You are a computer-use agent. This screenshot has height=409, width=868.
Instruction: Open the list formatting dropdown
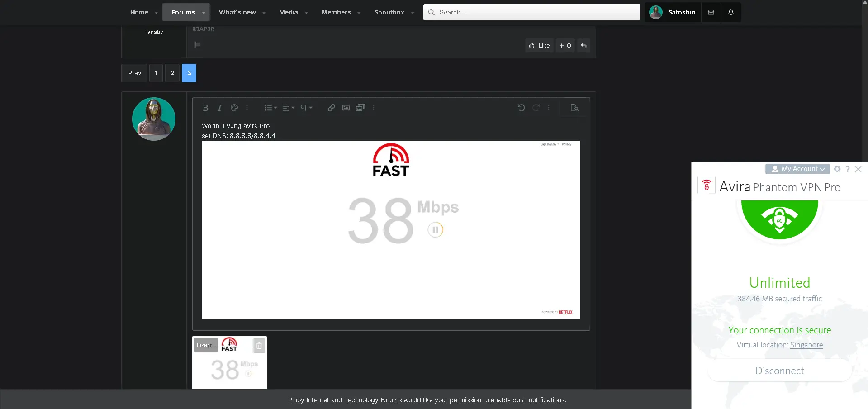click(270, 108)
